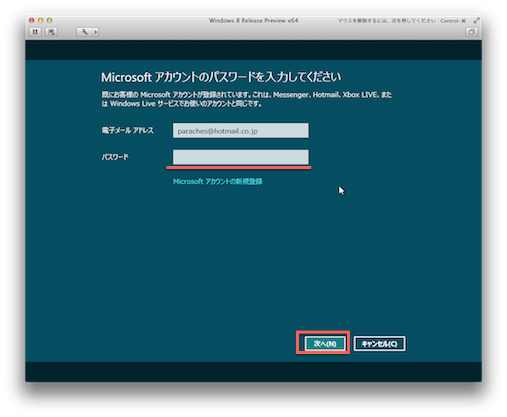This screenshot has height=417, width=507.
Task: Enter full screen with the diagonal arrows icon
Action: click(476, 21)
